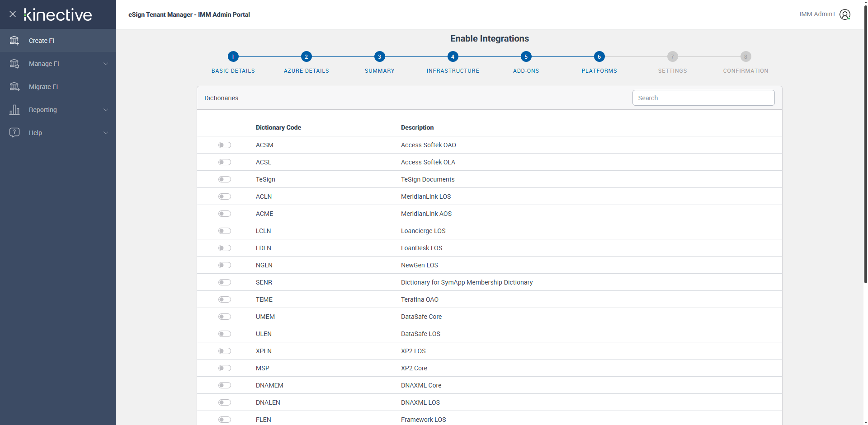Toggle the UMEM DataSafe Core switch
Image resolution: width=868 pixels, height=425 pixels.
tap(225, 317)
